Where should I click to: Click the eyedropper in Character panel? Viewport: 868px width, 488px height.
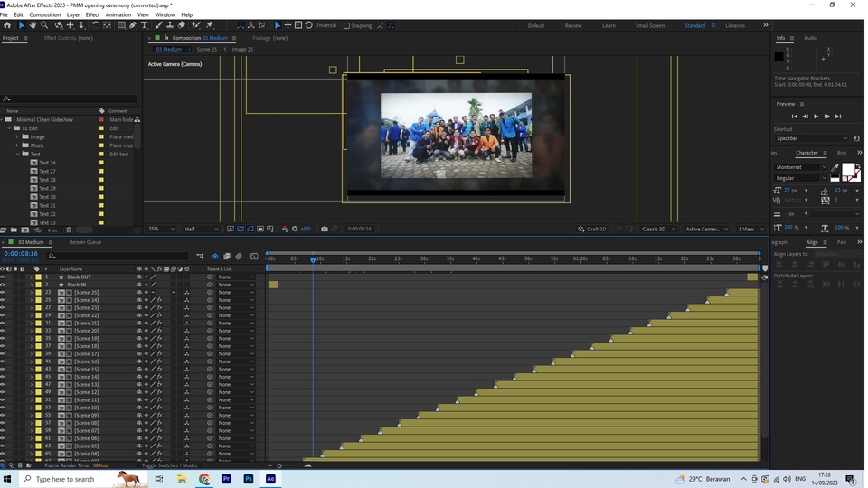pos(835,167)
